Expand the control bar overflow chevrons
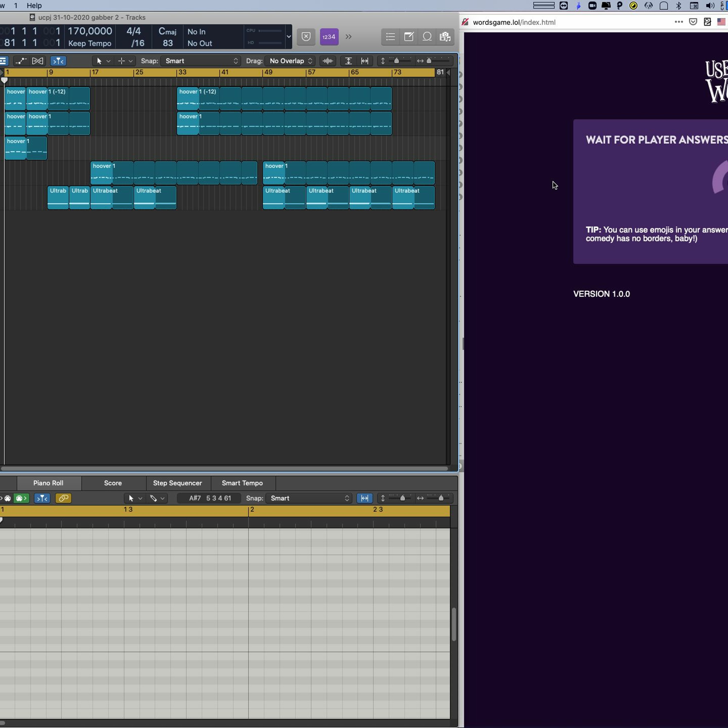The image size is (728, 728). coord(348,37)
